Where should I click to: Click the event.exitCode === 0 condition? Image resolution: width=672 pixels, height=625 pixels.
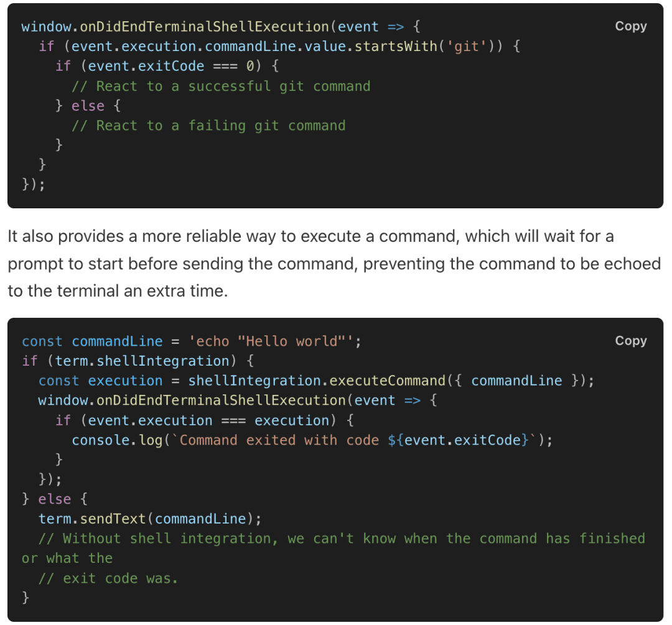(170, 66)
